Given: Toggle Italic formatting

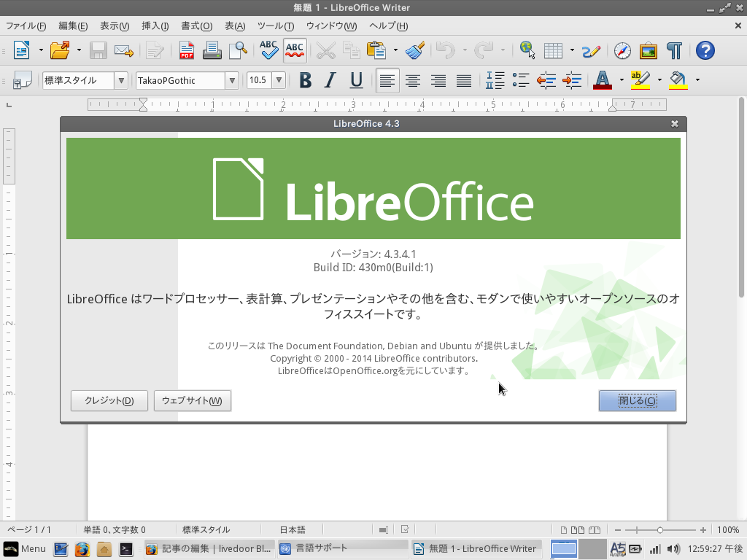Looking at the screenshot, I should click(x=330, y=80).
